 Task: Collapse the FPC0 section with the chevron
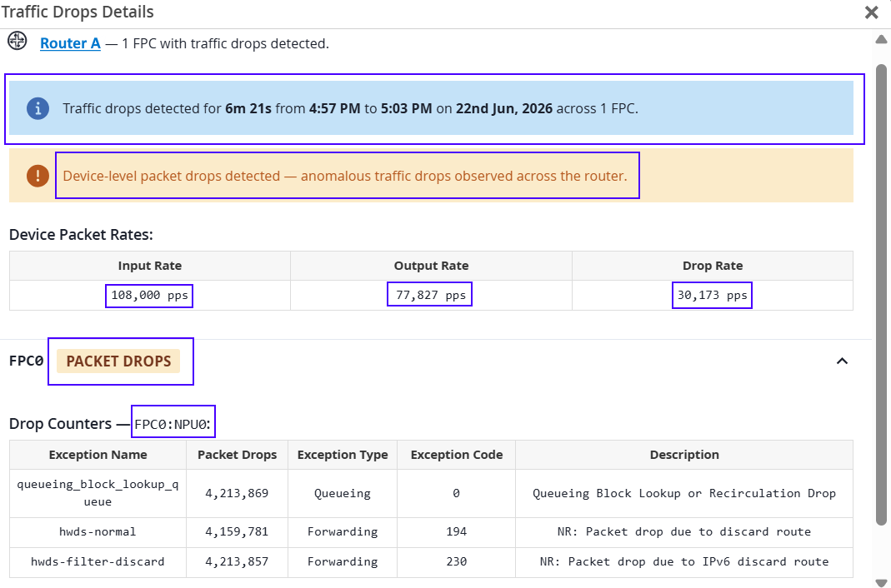(842, 361)
